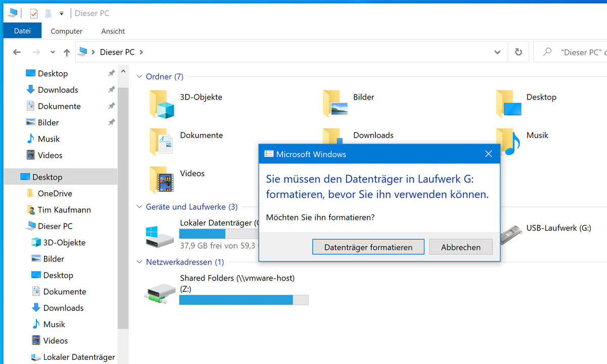Screen dimensions: 607x364
Task: Collapse the Netzwerkadressen (1) group
Action: (139, 262)
